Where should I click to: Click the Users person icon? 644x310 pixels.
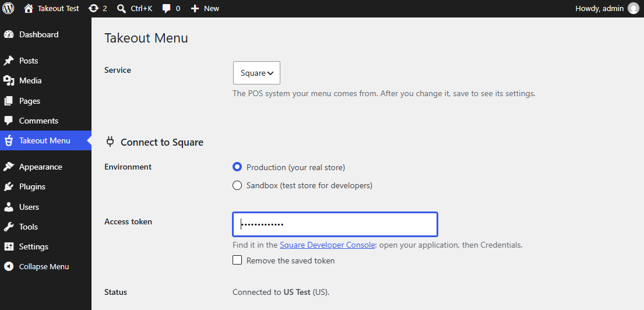pos(9,207)
